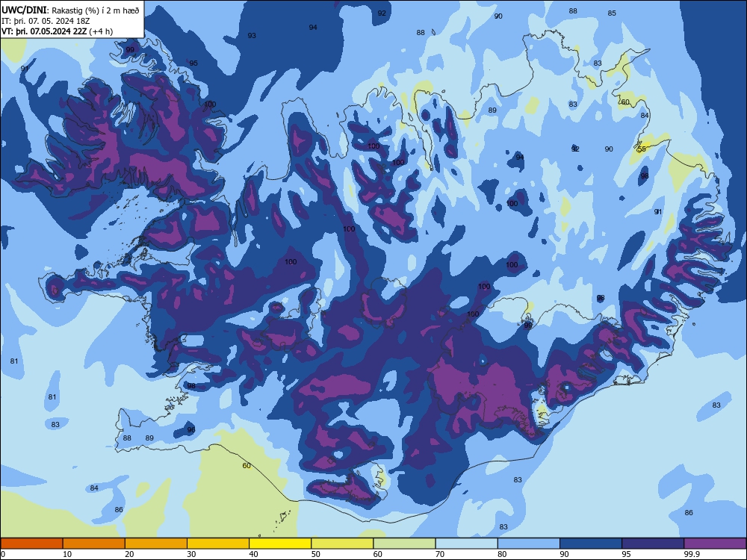This screenshot has height=560, width=747.
Task: Pick the 50–60 pale yellow legend swatch
Action: tap(342, 544)
